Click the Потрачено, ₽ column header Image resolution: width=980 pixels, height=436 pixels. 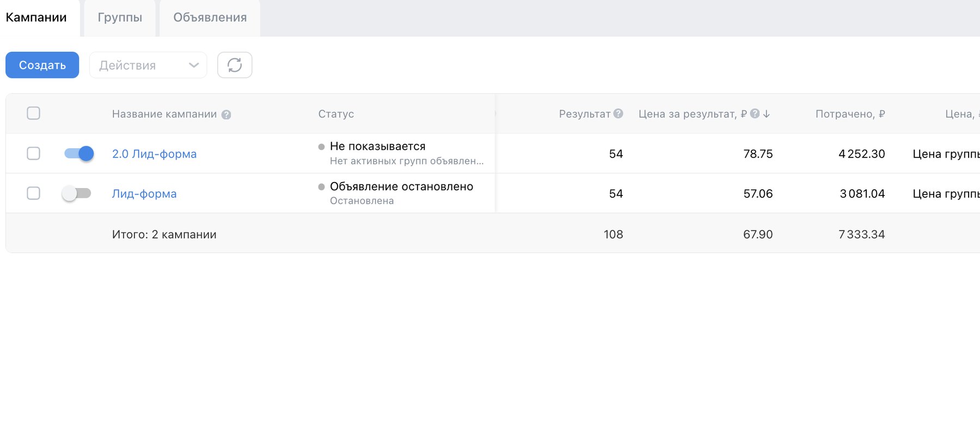coord(850,114)
